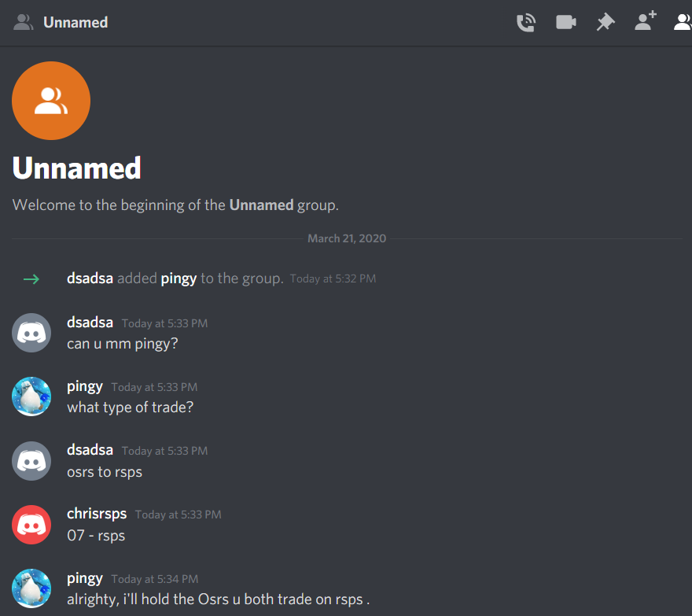Click username dsadsa above 'can u mm pingy?'

[x=90, y=323]
